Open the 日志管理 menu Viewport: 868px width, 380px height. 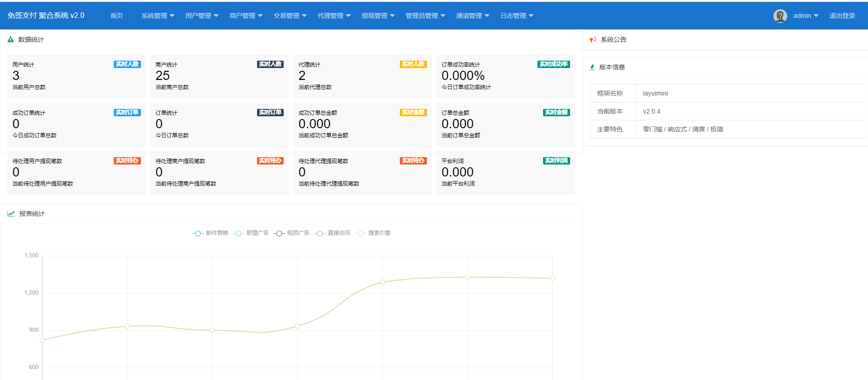[x=517, y=16]
